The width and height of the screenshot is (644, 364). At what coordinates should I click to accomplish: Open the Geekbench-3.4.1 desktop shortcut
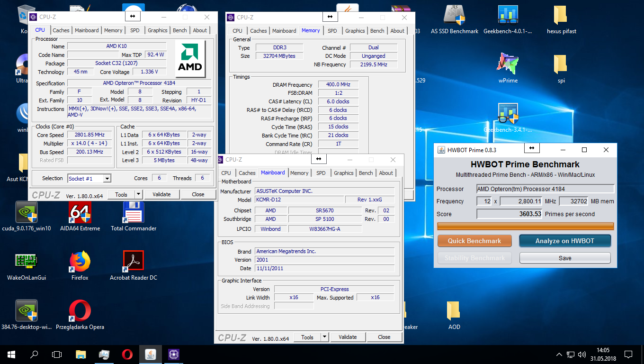508,118
